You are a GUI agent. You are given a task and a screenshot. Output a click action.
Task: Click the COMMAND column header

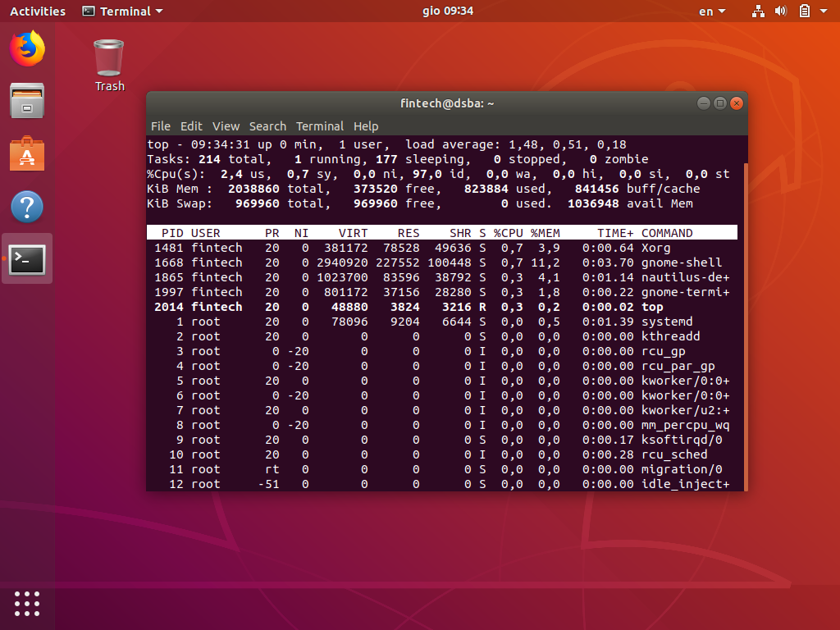[667, 233]
